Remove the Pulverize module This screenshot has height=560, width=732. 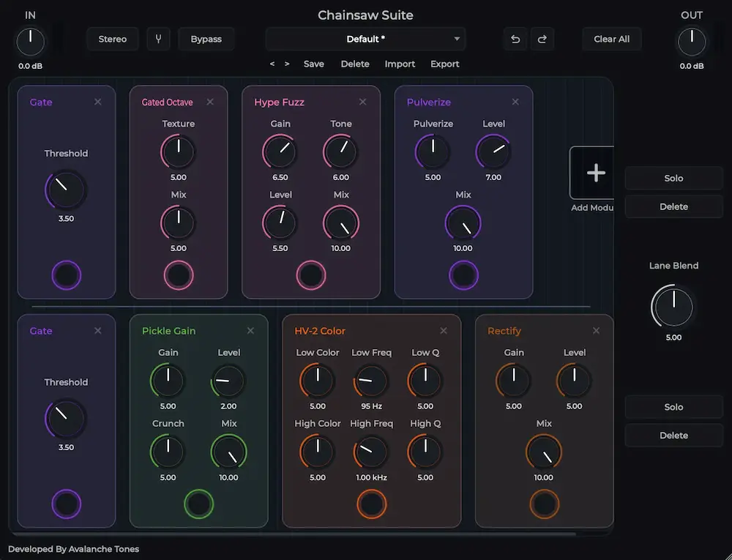515,102
